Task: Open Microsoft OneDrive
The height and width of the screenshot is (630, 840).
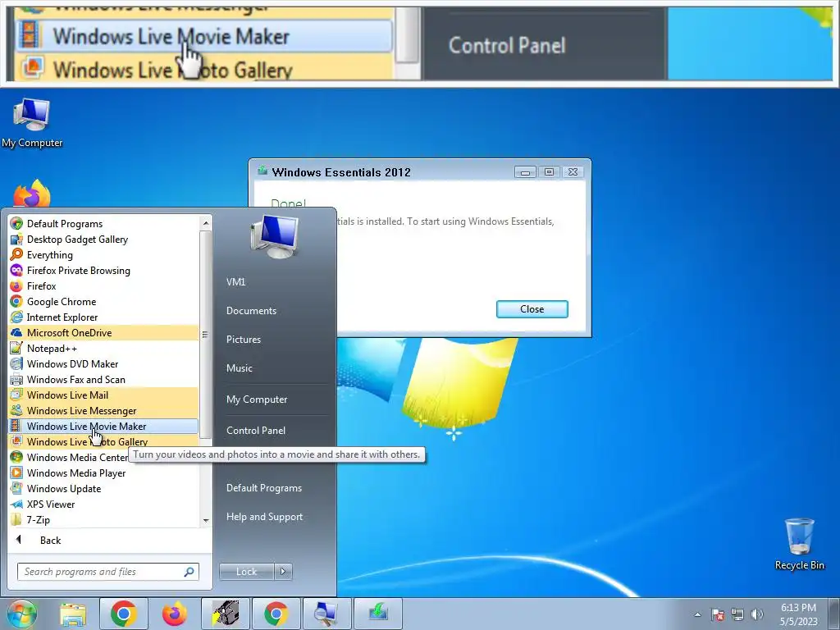Action: [104, 333]
